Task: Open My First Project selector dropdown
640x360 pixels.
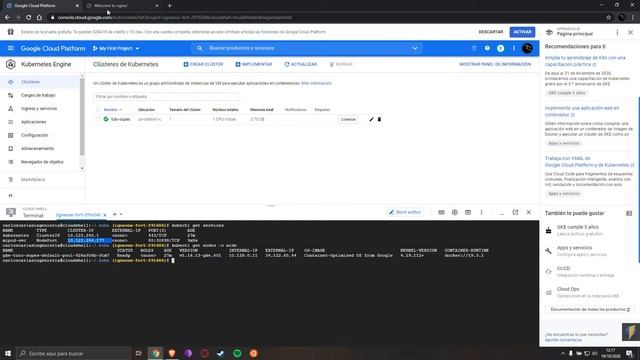Action: pyautogui.click(x=116, y=48)
